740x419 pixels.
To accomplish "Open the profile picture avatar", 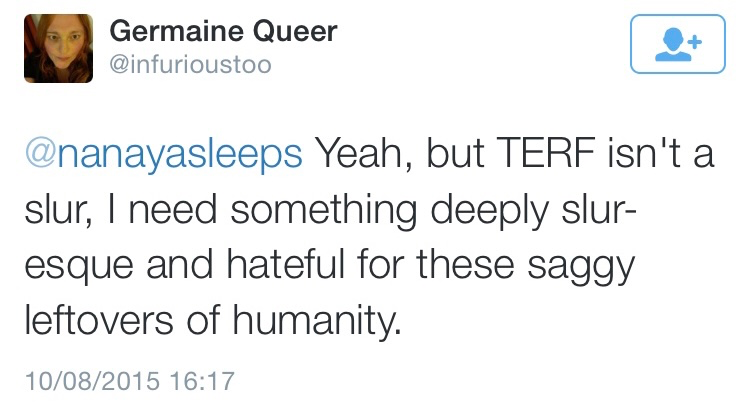I will 60,48.
